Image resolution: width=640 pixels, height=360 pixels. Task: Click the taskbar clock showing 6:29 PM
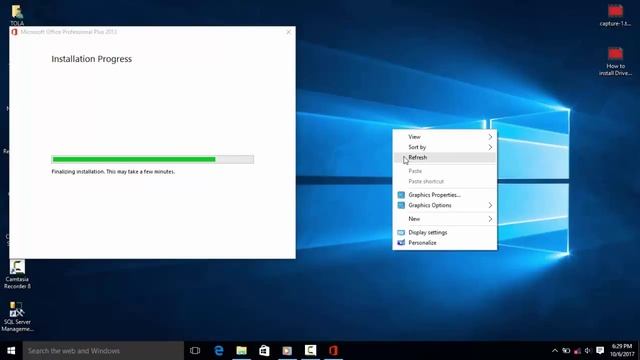pos(622,351)
